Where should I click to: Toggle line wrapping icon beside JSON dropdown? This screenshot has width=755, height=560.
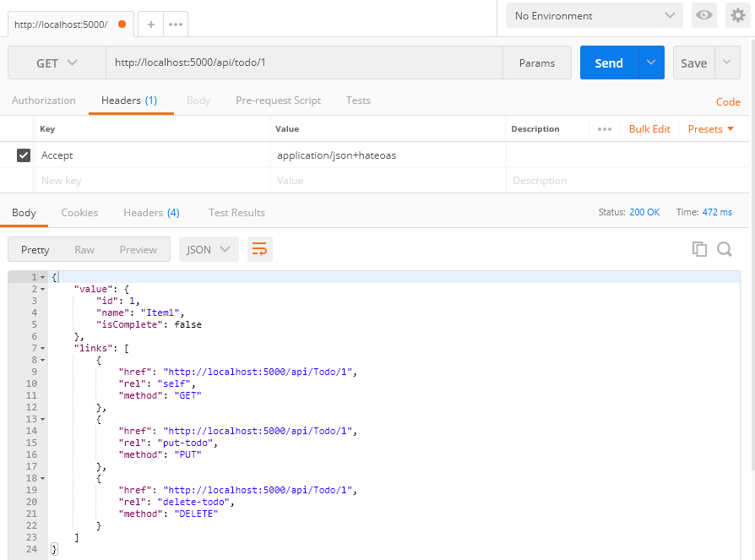coord(259,248)
